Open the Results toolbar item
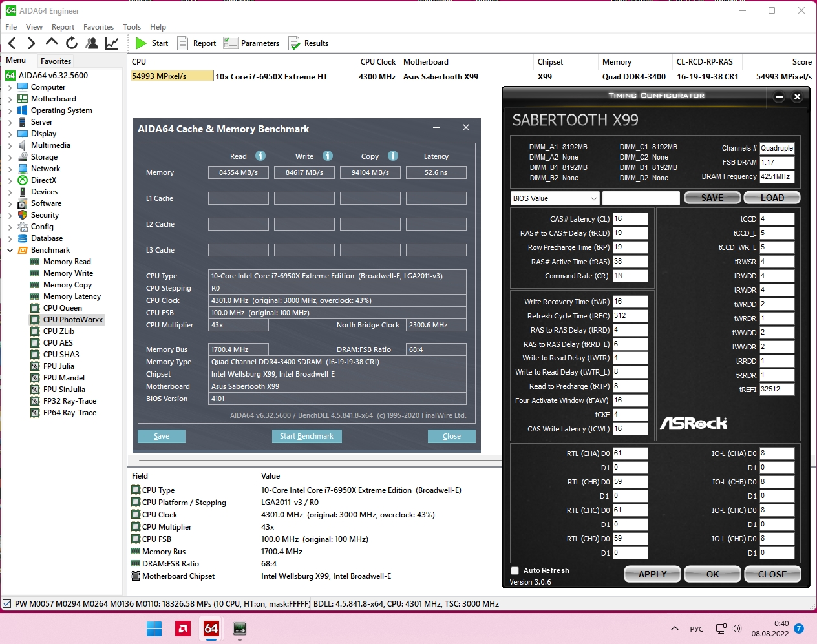The height and width of the screenshot is (644, 817). tap(308, 43)
